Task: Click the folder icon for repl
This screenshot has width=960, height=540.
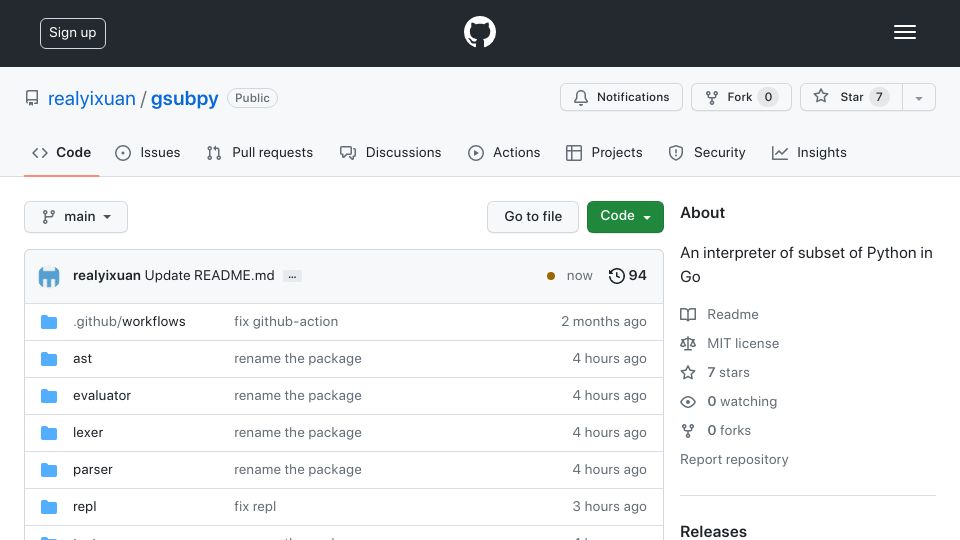Action: tap(49, 507)
